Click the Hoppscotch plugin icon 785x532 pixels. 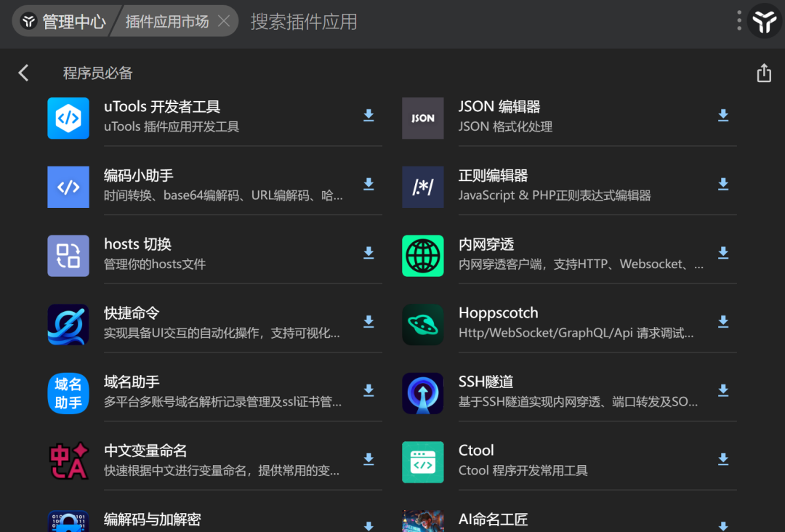(422, 324)
